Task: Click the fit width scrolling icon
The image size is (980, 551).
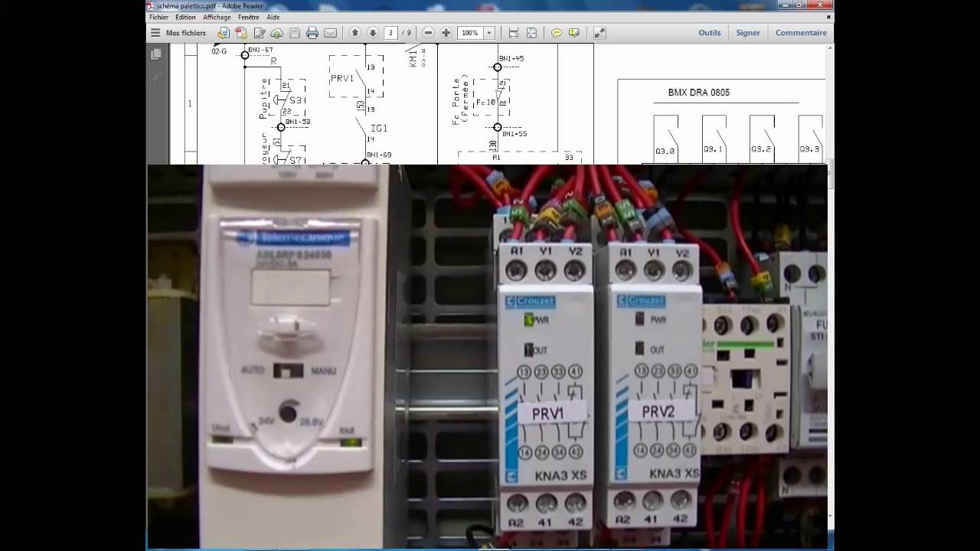Action: click(x=514, y=33)
